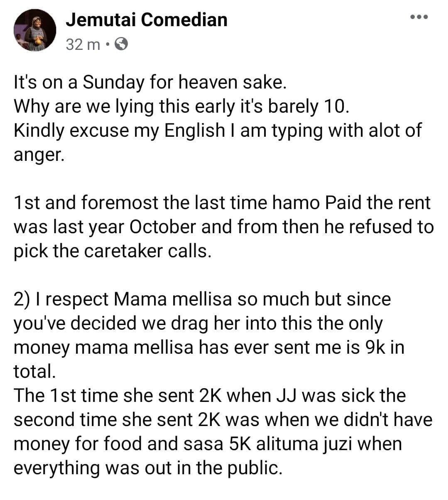The width and height of the screenshot is (448, 500).
Task: Click the line "2) I respect Mama mellisa"
Action: pyautogui.click(x=202, y=299)
